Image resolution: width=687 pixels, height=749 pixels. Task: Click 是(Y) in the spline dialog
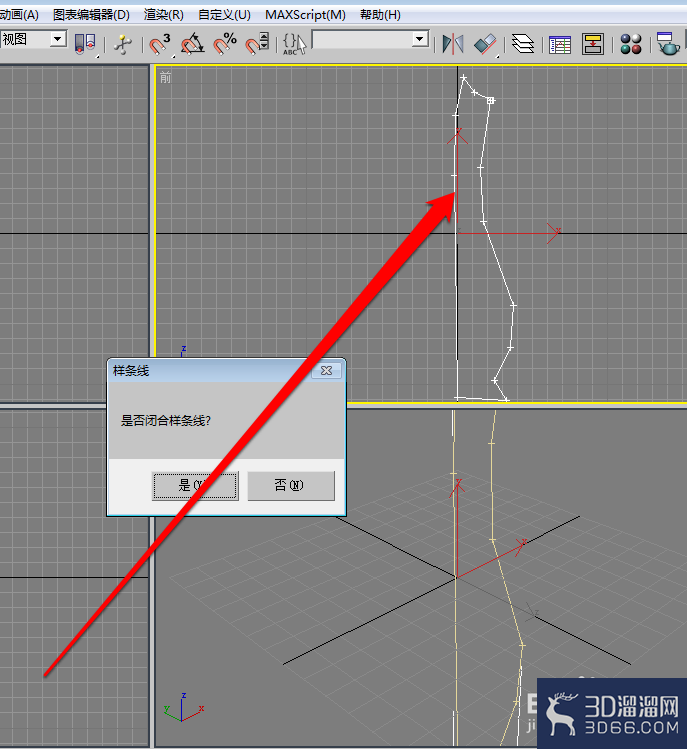(195, 486)
